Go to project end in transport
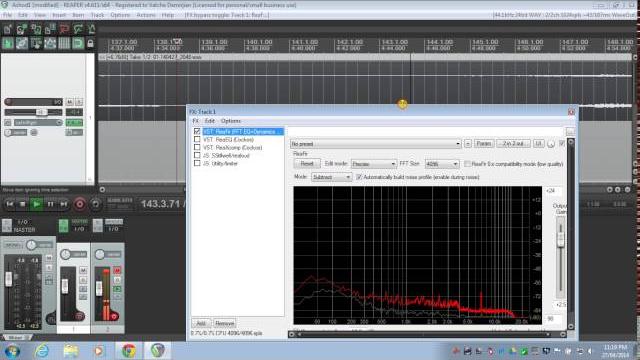 click(x=64, y=204)
